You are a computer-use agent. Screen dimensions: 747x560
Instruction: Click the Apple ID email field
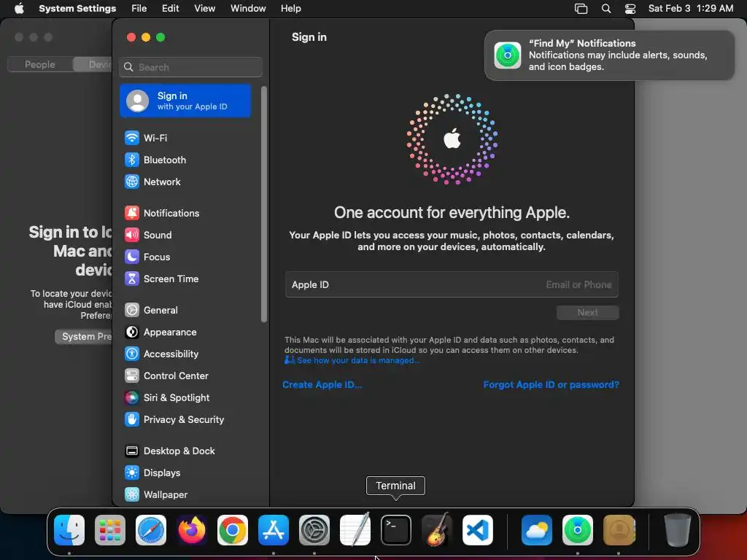452,285
